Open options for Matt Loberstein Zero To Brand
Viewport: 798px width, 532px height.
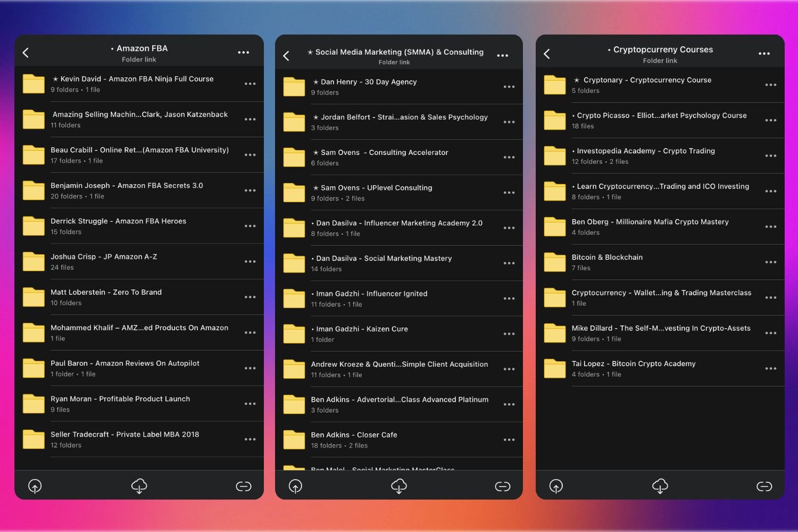coord(250,297)
